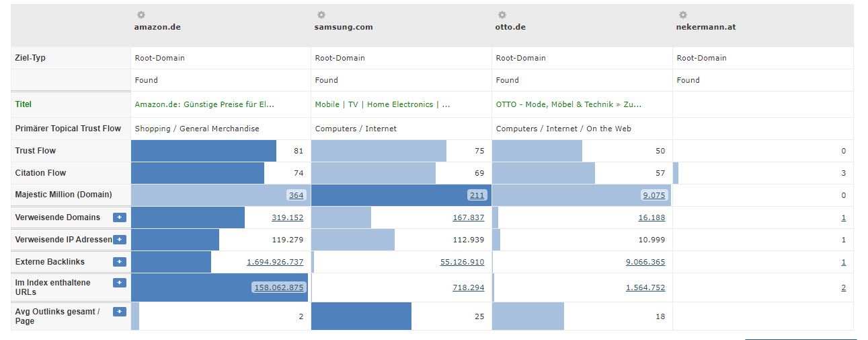The width and height of the screenshot is (868, 340).
Task: Open the 718.294 indexed URLs link
Action: pyautogui.click(x=469, y=287)
